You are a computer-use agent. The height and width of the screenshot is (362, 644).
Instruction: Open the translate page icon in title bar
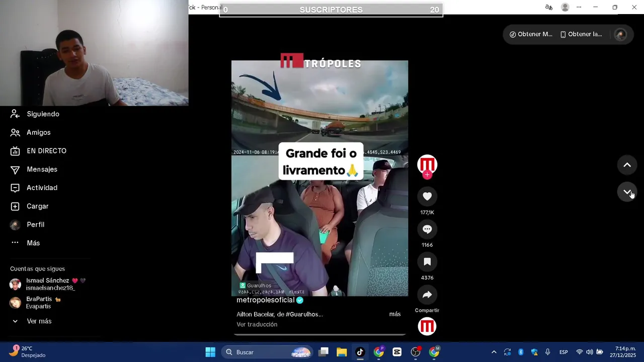549,7
